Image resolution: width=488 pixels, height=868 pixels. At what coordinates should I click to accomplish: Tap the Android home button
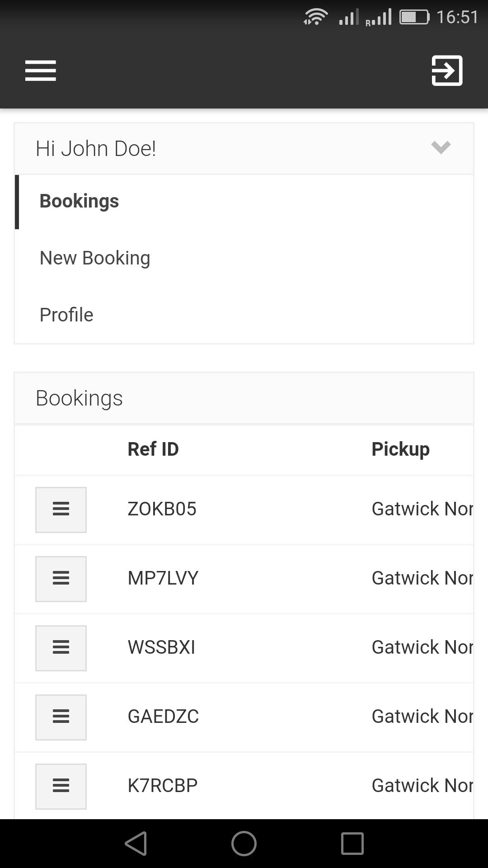click(244, 844)
